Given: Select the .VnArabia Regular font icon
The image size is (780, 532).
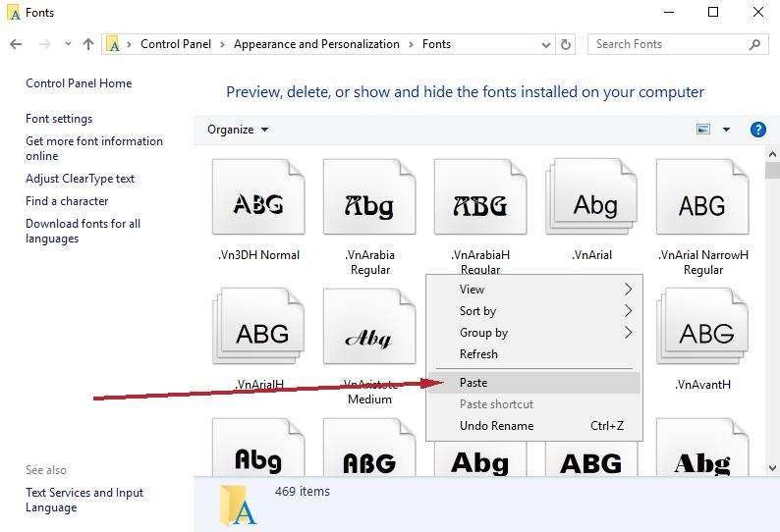Looking at the screenshot, I should [369, 197].
